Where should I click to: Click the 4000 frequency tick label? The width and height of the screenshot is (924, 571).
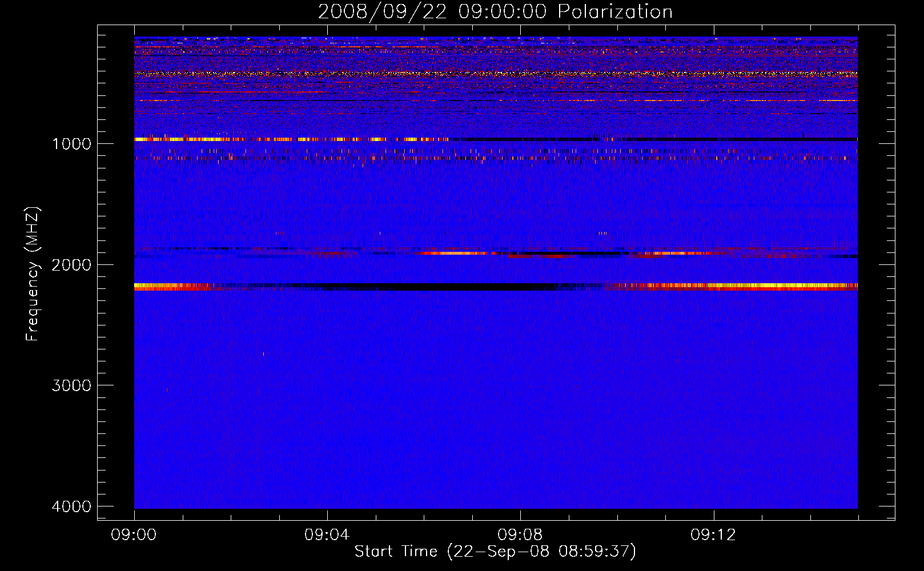click(x=71, y=506)
